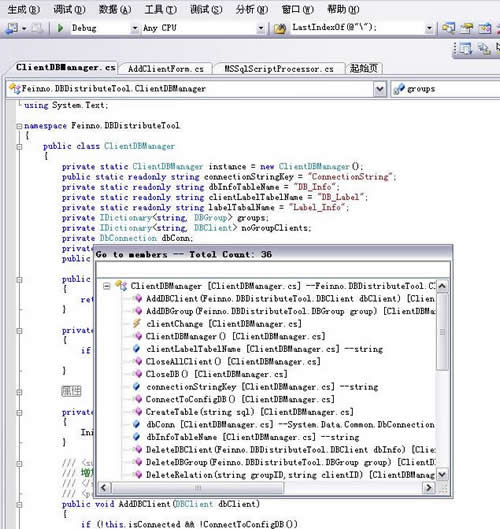Open the LastIndexOf search combo dropdown arrow

pos(429,28)
